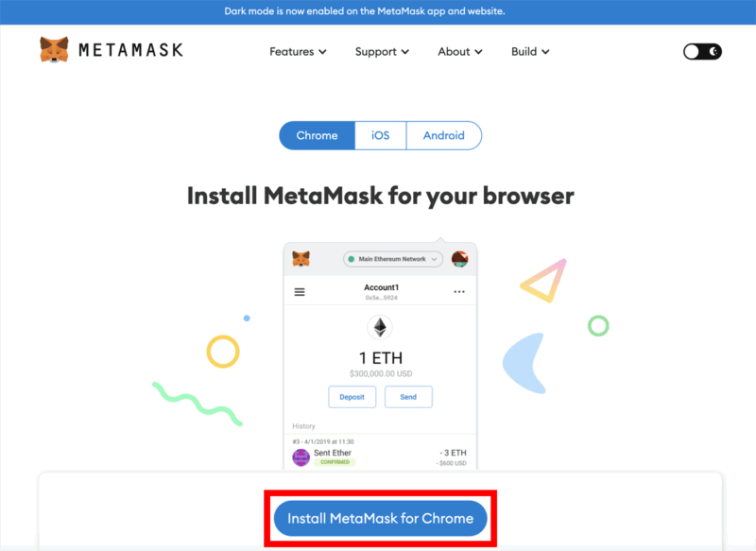
Task: Click the MetaMask fox logo in header
Action: [54, 50]
